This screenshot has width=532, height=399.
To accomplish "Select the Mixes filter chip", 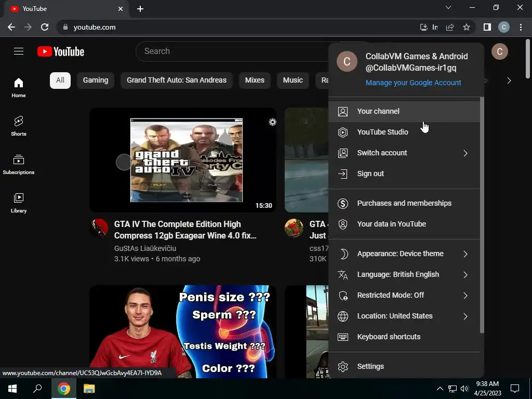I will (x=255, y=81).
